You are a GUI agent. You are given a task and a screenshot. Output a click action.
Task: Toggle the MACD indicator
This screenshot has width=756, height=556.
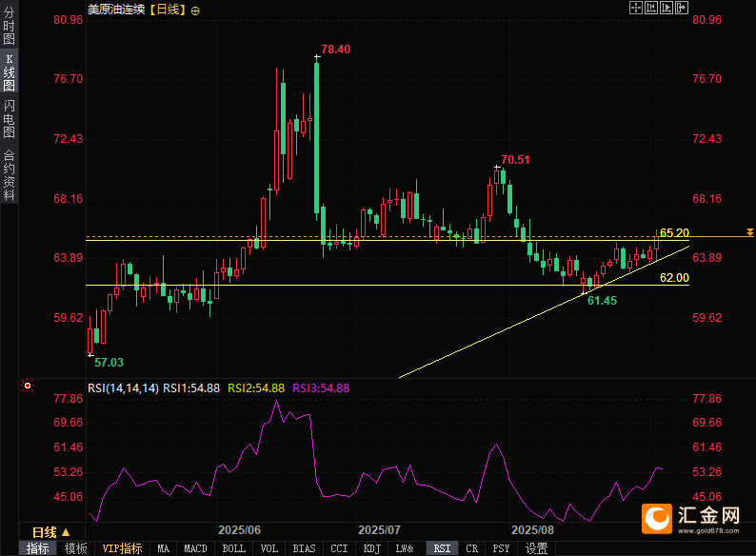click(195, 548)
